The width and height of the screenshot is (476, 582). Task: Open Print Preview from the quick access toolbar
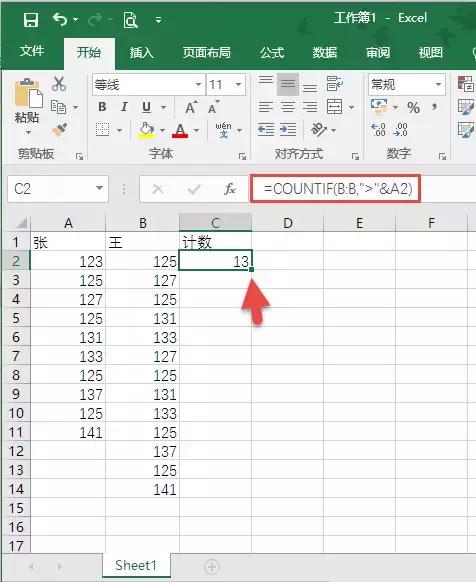(x=131, y=20)
